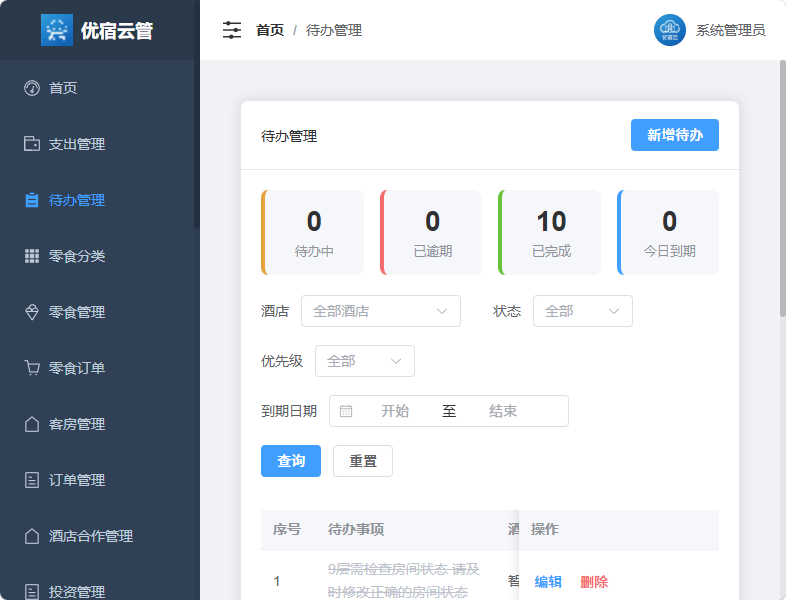Click 待办管理 breadcrumb text
Image resolution: width=786 pixels, height=600 pixels.
334,30
